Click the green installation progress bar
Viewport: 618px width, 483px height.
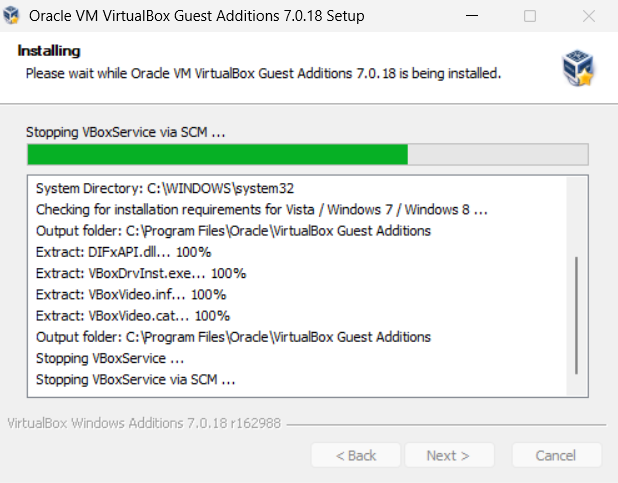217,154
